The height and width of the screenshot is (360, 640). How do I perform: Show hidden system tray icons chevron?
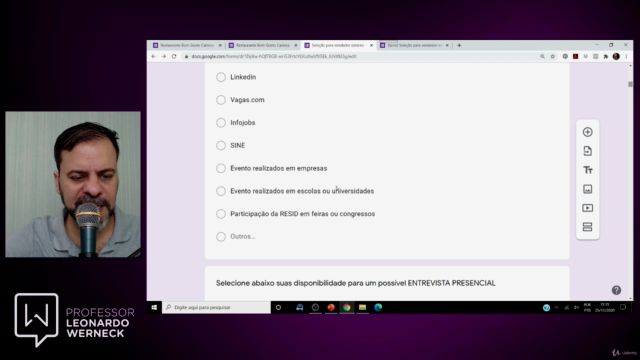[556, 307]
